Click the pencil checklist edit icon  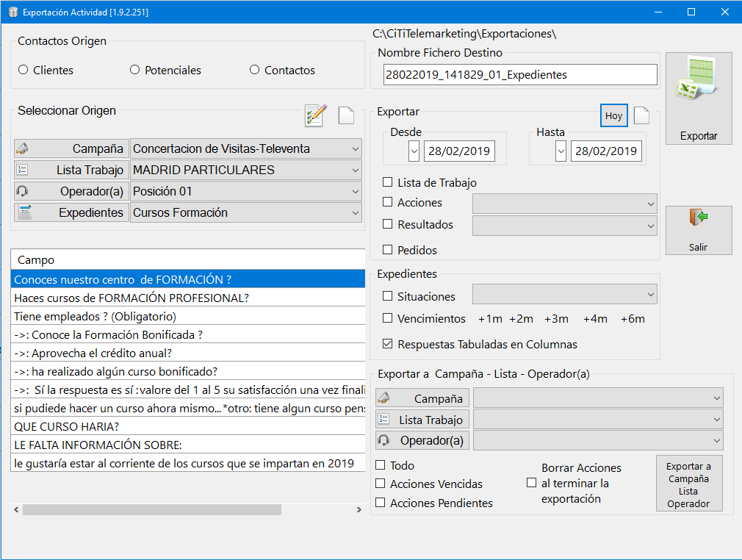click(x=316, y=115)
